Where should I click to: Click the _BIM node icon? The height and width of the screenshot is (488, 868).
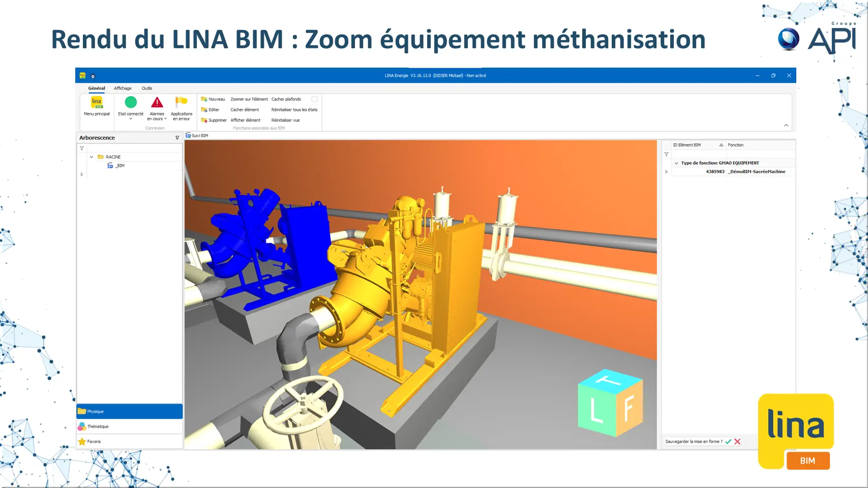[110, 166]
